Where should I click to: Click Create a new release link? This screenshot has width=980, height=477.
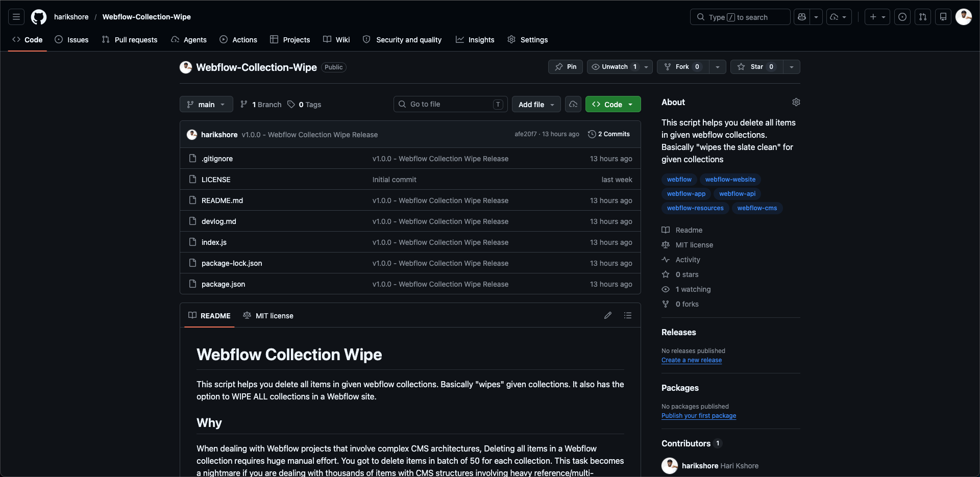point(692,360)
